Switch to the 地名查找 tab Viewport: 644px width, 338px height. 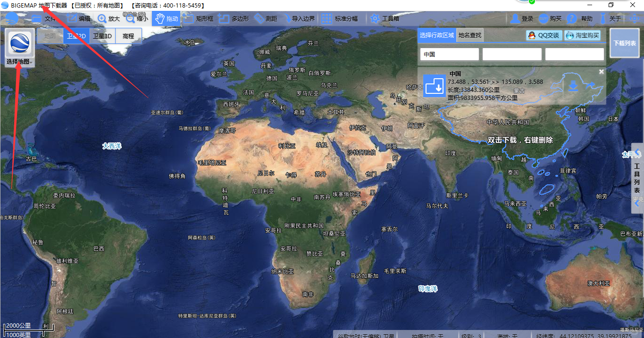[470, 35]
